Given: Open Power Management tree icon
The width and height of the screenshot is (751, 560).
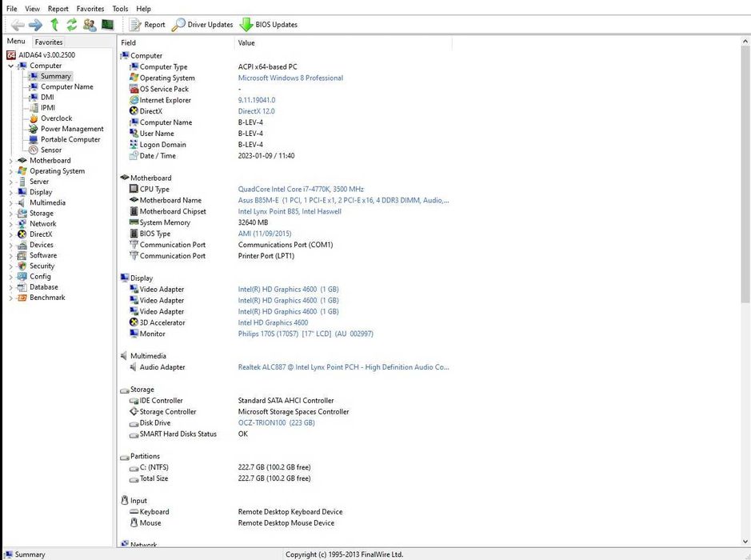Looking at the screenshot, I should pos(34,129).
